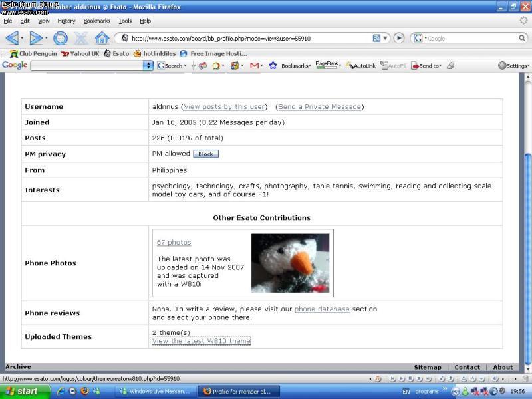The width and height of the screenshot is (532, 399).
Task: Stop playback in status bar media controls
Action: coord(420,378)
